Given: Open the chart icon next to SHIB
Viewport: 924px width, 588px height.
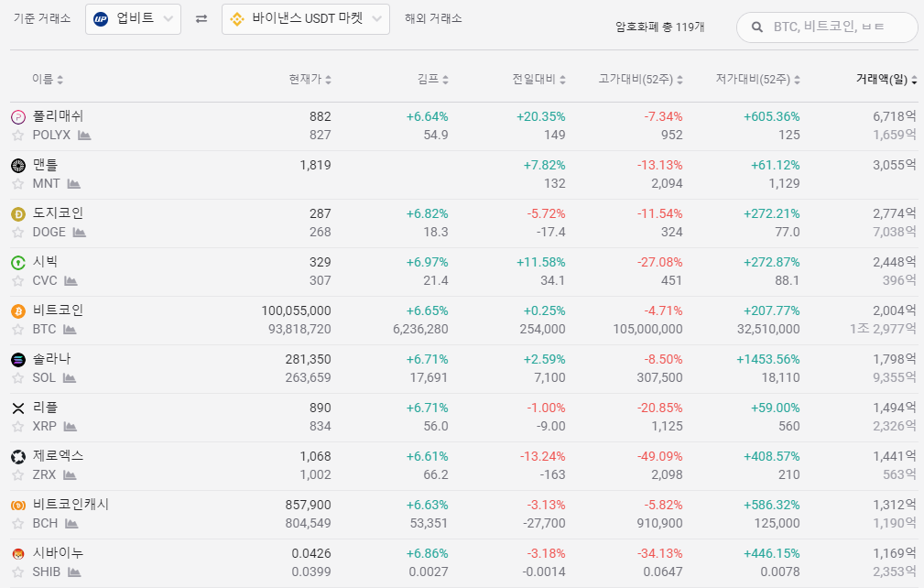Looking at the screenshot, I should click(x=74, y=572).
